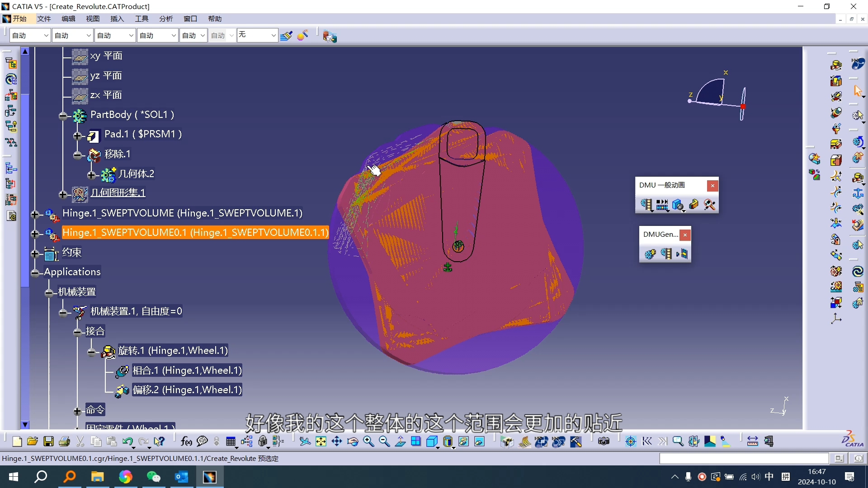The image size is (868, 488).
Task: Open the 分析 menu
Action: tap(165, 19)
